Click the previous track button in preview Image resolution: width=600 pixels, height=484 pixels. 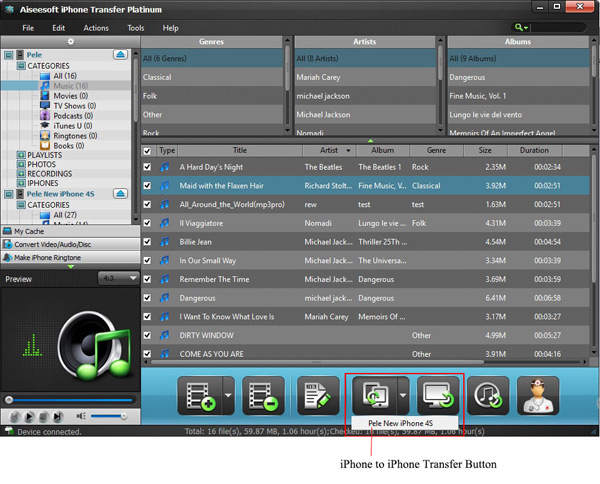pos(15,416)
